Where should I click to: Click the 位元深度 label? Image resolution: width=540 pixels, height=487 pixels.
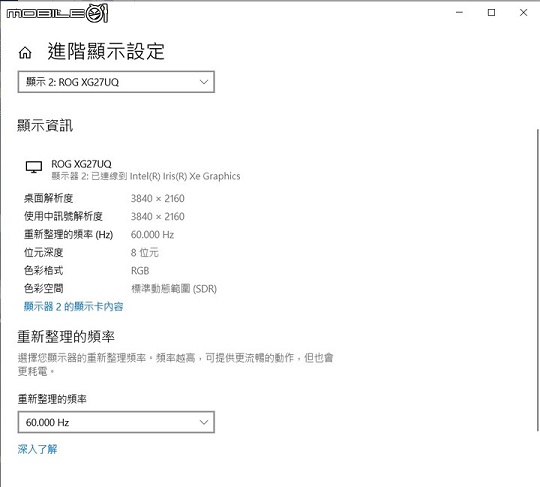43,252
